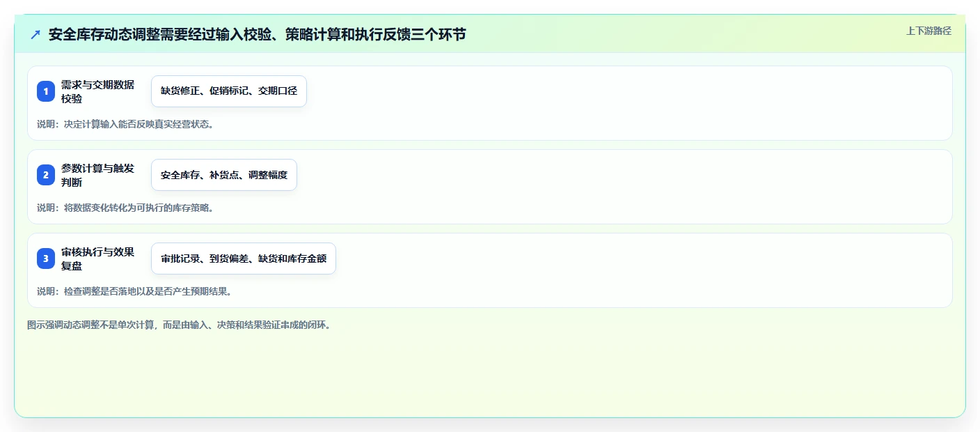This screenshot has width=980, height=432.
Task: Click the step 1 number badge
Action: [x=46, y=91]
